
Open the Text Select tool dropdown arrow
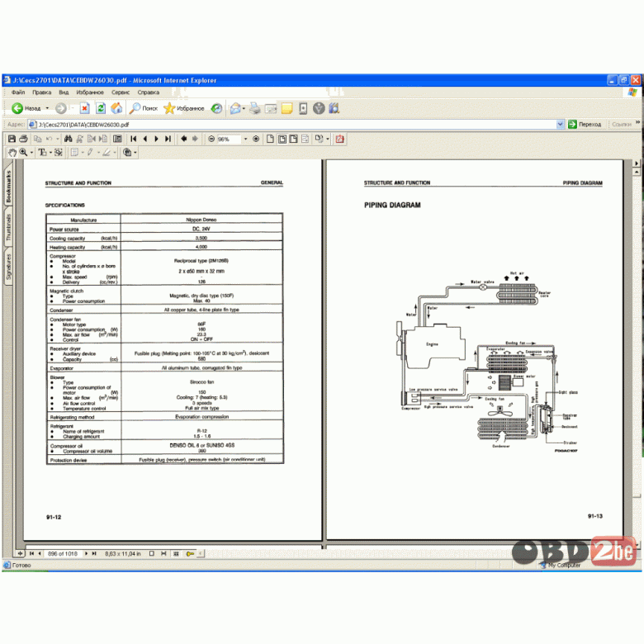pyautogui.click(x=50, y=153)
